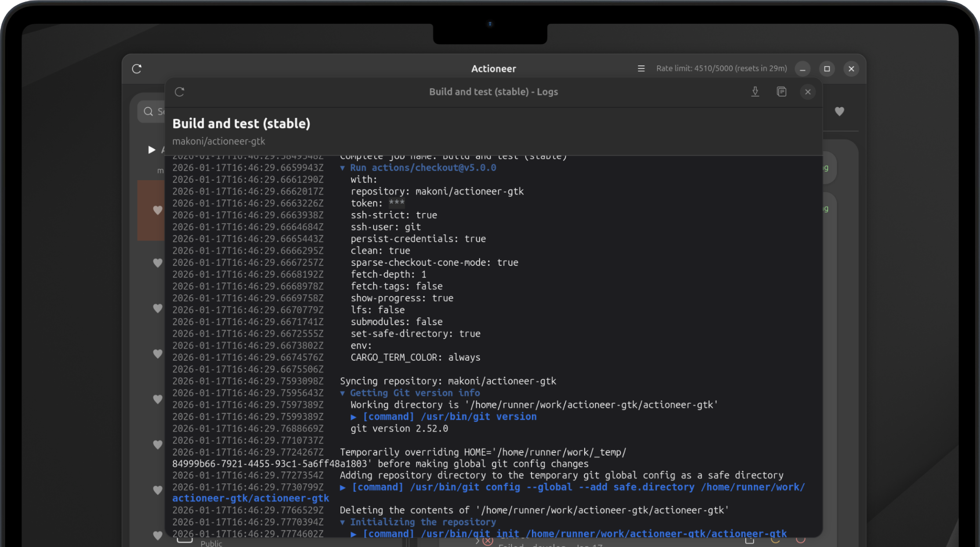Download the build logs
980x547 pixels.
click(x=756, y=92)
